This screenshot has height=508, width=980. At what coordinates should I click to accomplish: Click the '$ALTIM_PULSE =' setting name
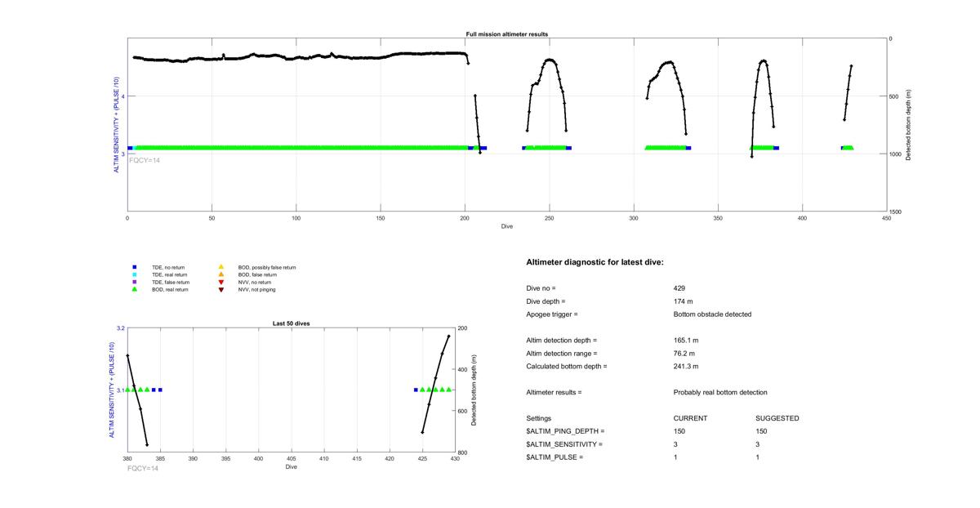555,457
